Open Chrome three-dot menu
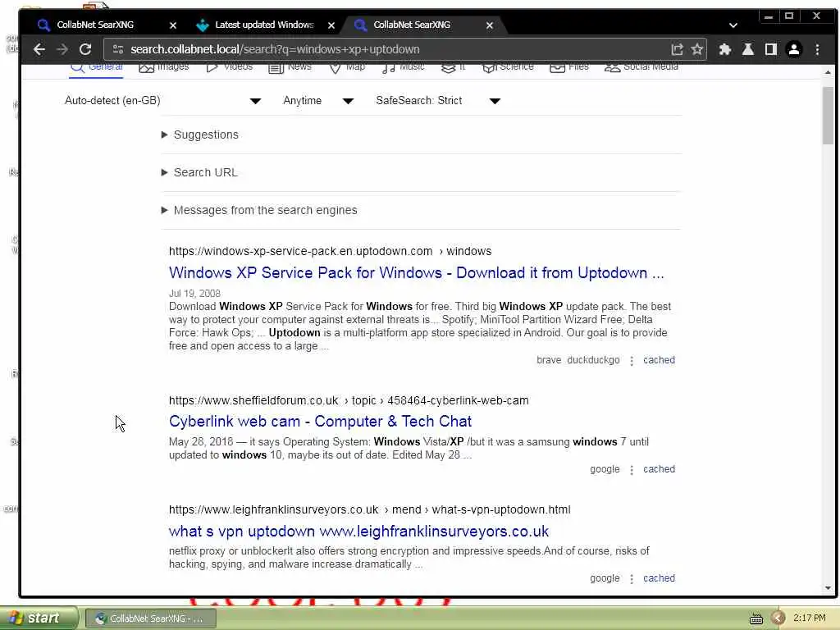Viewport: 840px width, 630px height. (818, 49)
